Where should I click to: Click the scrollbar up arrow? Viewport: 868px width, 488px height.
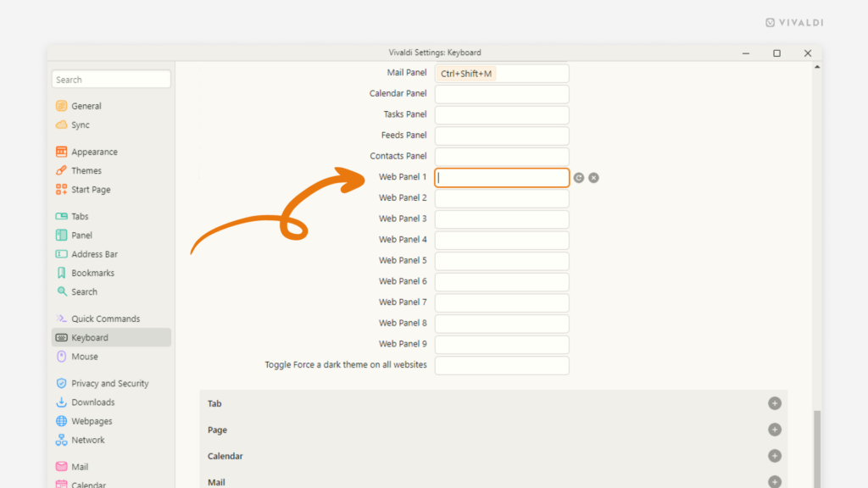click(x=817, y=67)
